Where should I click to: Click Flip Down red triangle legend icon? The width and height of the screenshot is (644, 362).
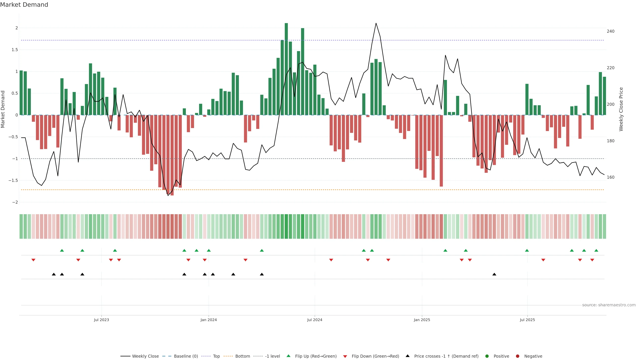(345, 356)
